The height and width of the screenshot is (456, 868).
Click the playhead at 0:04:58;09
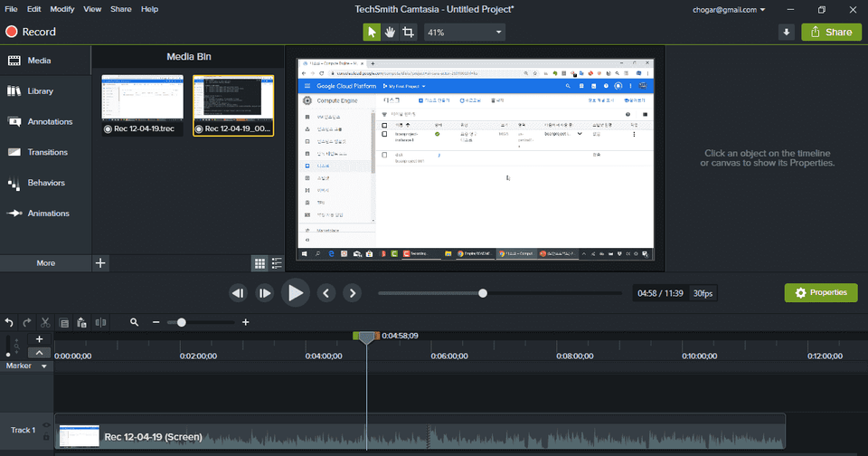point(366,338)
